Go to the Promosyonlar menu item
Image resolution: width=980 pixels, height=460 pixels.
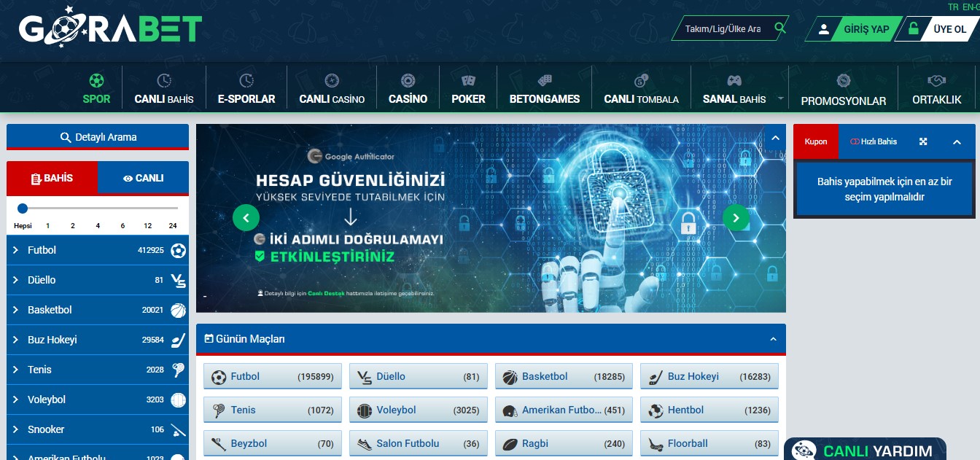pyautogui.click(x=844, y=90)
